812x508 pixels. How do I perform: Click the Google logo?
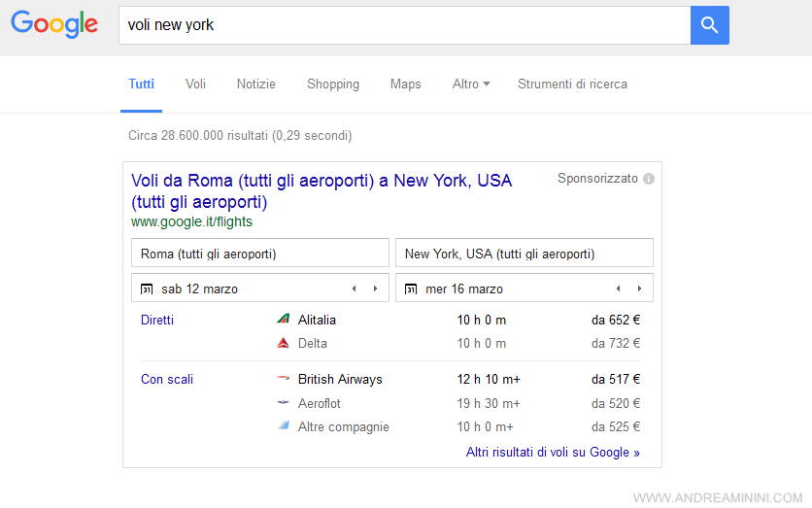[x=54, y=25]
